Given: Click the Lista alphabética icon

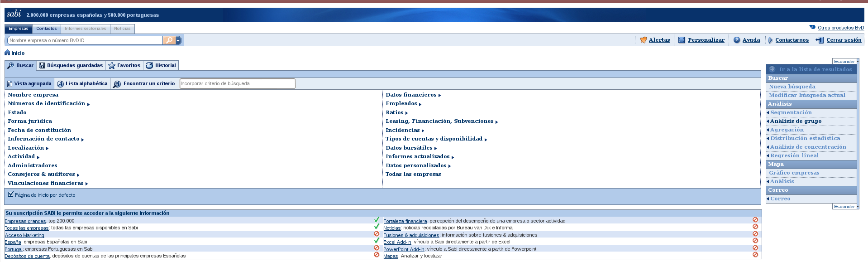Looking at the screenshot, I should click(x=60, y=84).
